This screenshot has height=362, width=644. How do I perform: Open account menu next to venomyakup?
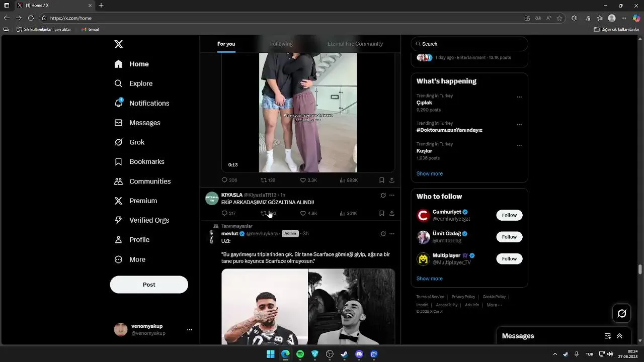coord(190,330)
